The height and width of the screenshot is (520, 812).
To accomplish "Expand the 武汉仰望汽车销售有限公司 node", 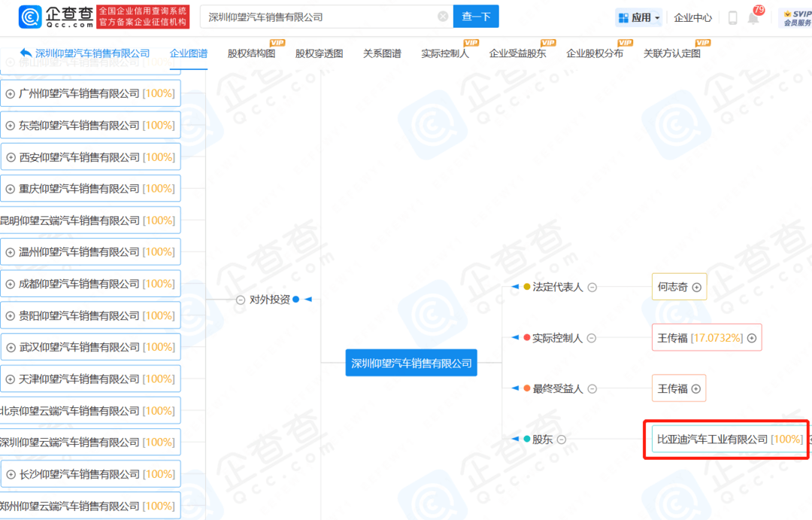I will pos(11,348).
